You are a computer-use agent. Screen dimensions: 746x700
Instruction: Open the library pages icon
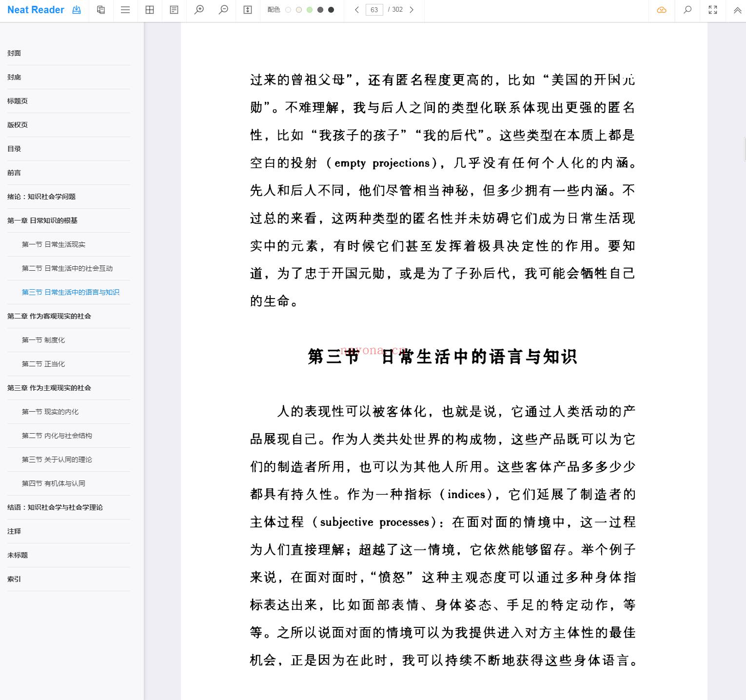click(x=101, y=10)
